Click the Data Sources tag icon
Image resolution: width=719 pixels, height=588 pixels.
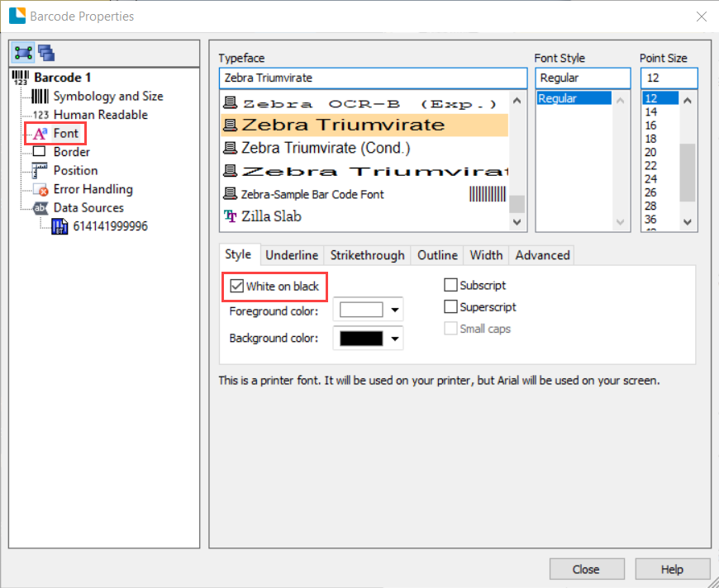pyautogui.click(x=40, y=208)
